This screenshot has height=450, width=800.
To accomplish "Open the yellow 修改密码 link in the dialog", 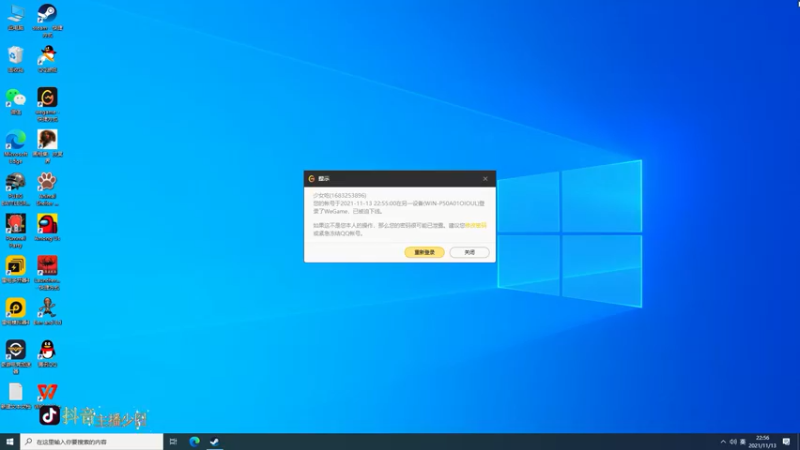I will click(476, 226).
